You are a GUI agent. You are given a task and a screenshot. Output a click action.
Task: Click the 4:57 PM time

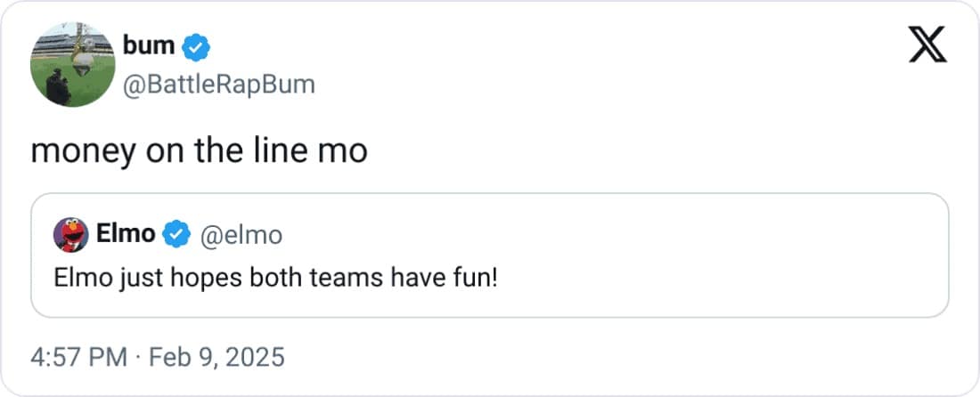pos(78,358)
